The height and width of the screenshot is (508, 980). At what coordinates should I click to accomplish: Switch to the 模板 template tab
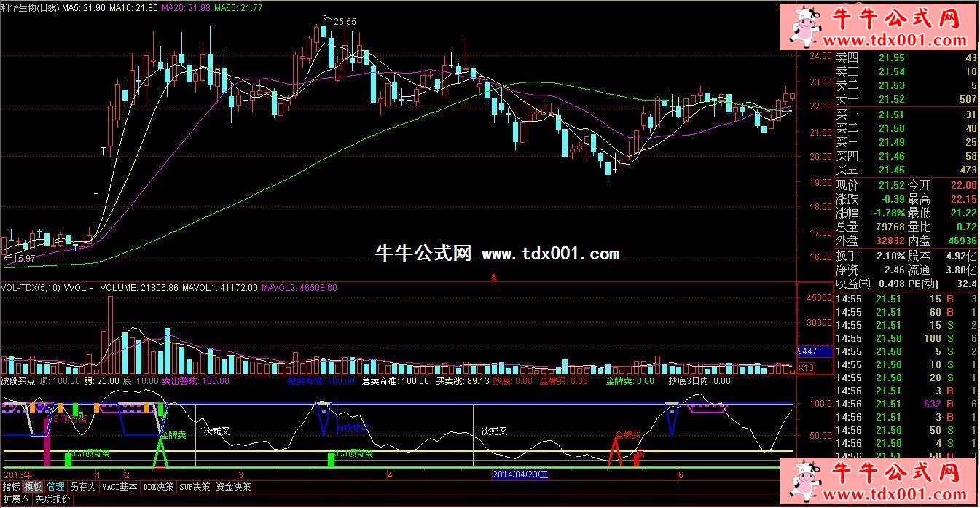[x=33, y=486]
